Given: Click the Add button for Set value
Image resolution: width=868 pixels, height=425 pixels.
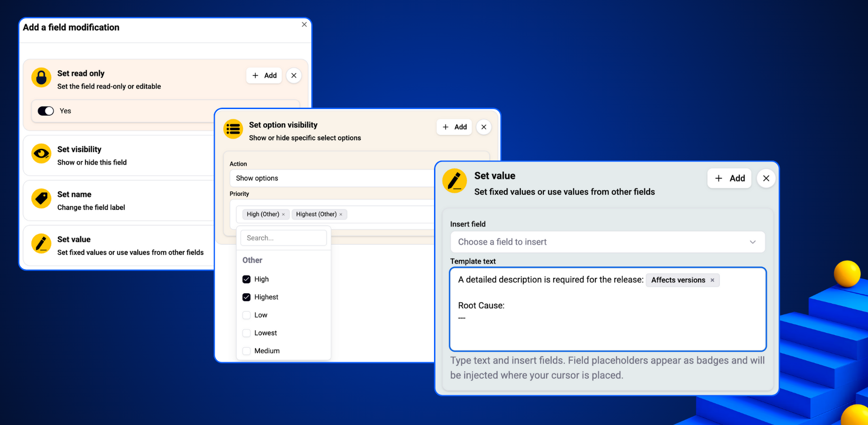Looking at the screenshot, I should [x=729, y=178].
